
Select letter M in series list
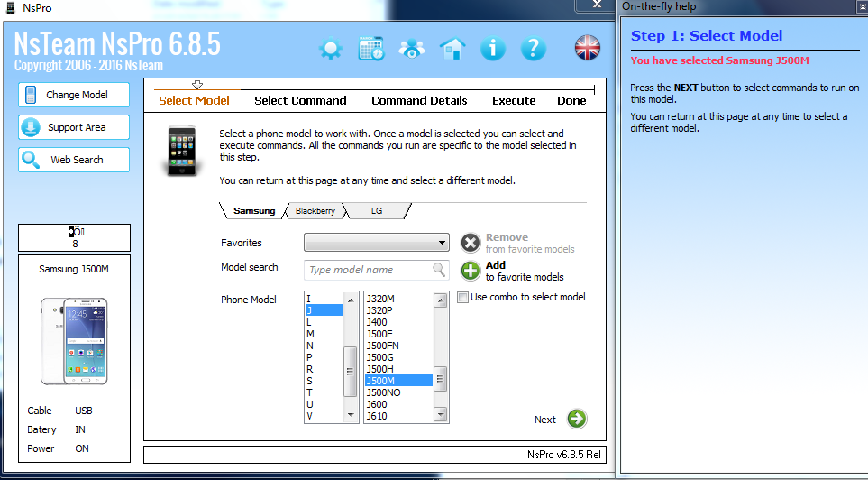[324, 334]
